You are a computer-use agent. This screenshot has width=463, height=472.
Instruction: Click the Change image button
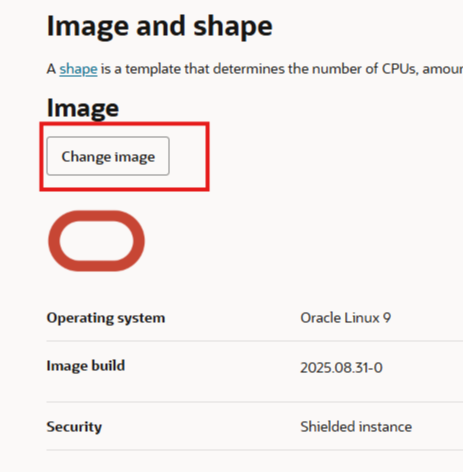click(108, 156)
